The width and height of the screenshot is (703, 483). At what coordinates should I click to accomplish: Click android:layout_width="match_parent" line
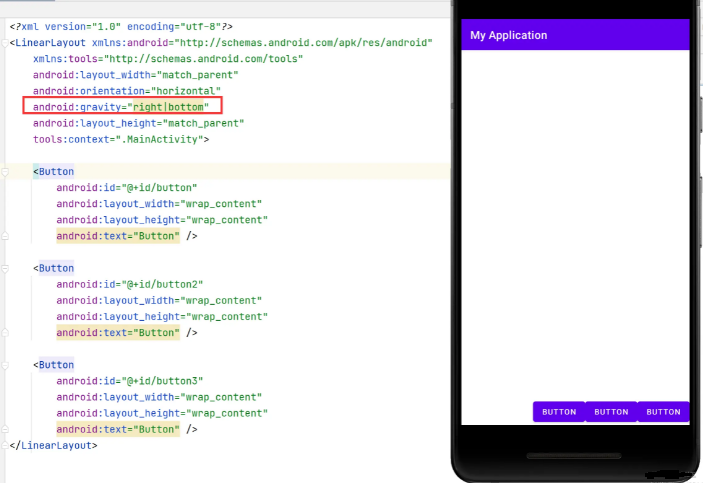click(135, 75)
